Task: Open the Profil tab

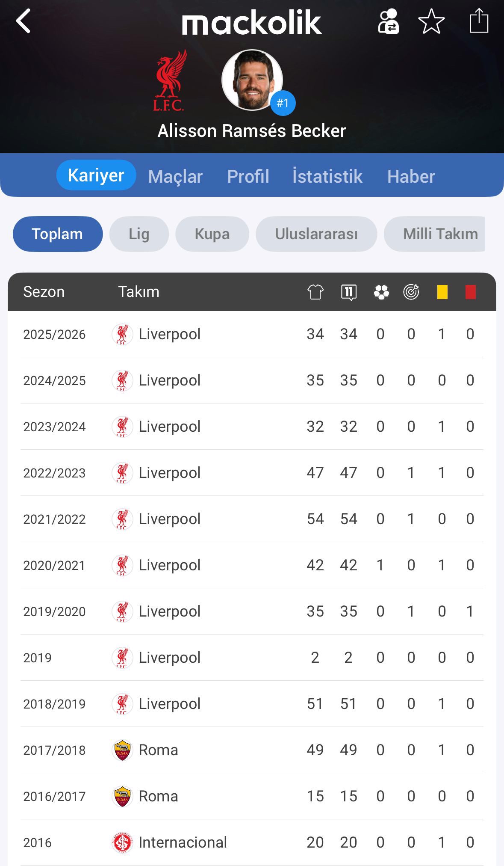Action: 248,176
